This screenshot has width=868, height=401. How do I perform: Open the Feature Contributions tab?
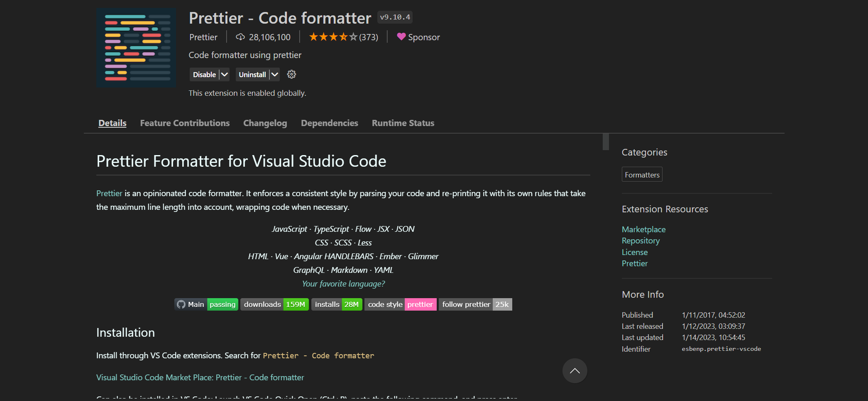pos(185,123)
